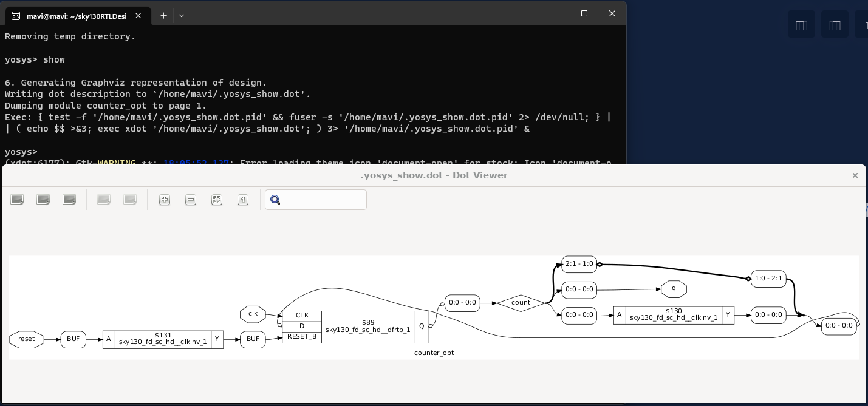Screen dimensions: 868x406
Task: Open the terminal tab list dropdown chevron
Action: (x=180, y=15)
